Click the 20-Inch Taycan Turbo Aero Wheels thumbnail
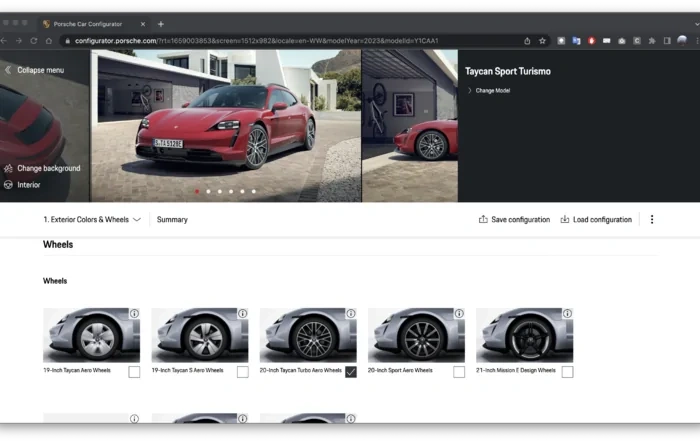This screenshot has width=700, height=443. click(308, 335)
